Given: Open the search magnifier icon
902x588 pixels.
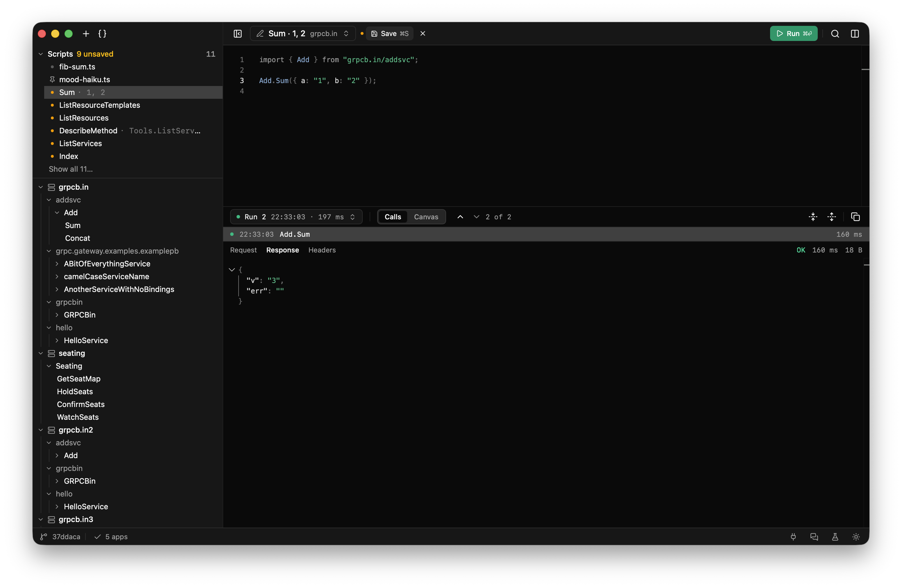Looking at the screenshot, I should pyautogui.click(x=835, y=34).
